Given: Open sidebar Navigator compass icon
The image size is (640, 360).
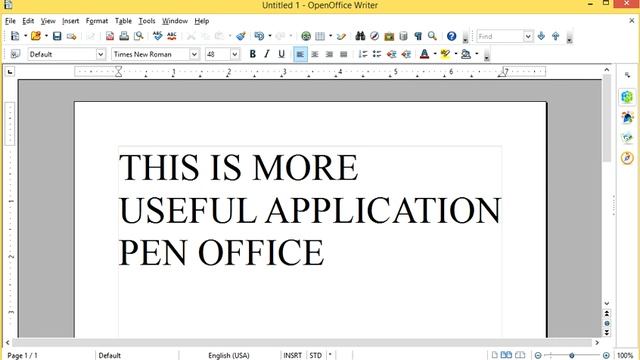Looking at the screenshot, I should 627,158.
